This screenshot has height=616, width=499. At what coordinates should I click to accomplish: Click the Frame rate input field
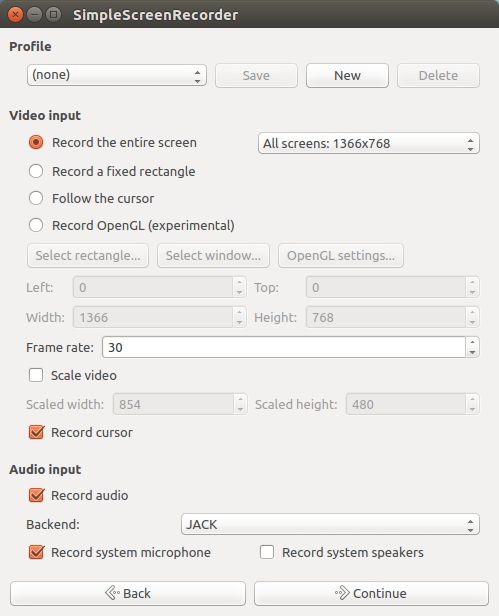point(284,347)
